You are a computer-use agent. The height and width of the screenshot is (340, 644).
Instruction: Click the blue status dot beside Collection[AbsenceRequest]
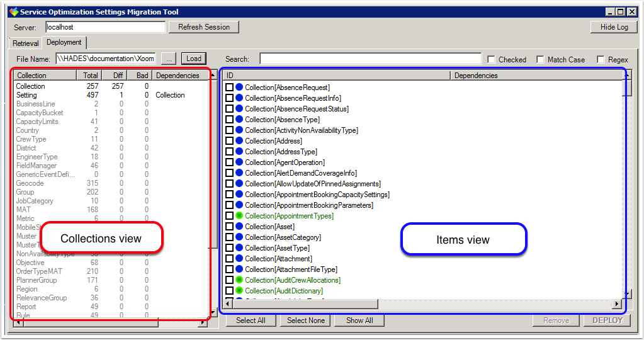239,88
